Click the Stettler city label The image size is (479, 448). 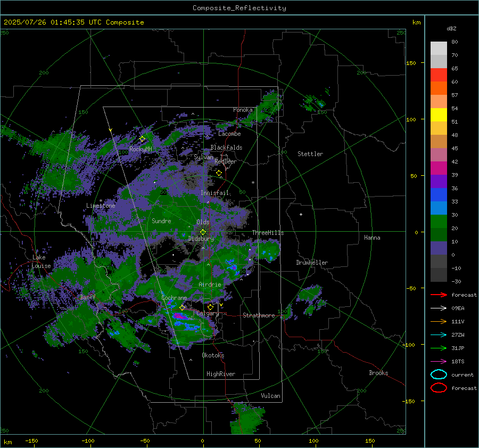click(x=310, y=154)
